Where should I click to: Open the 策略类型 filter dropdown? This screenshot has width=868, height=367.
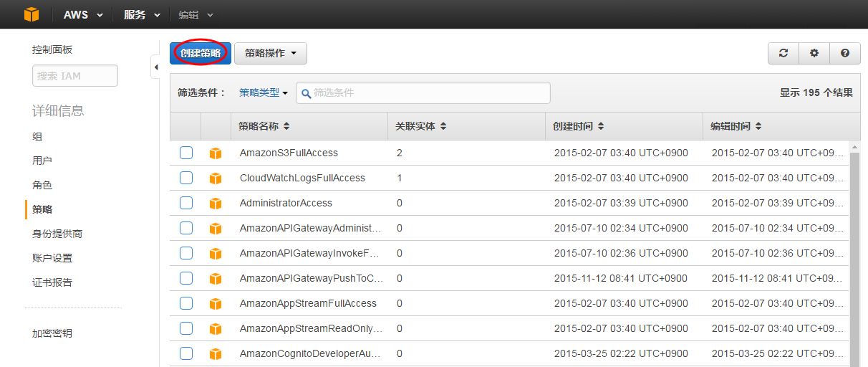(263, 92)
